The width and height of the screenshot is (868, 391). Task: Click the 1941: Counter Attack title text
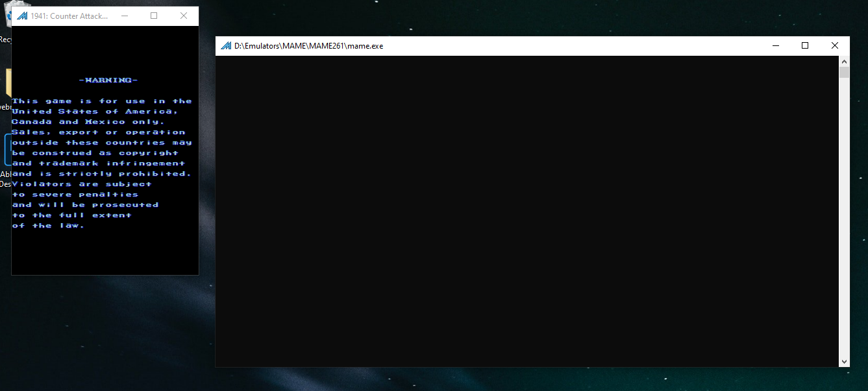[x=69, y=16]
